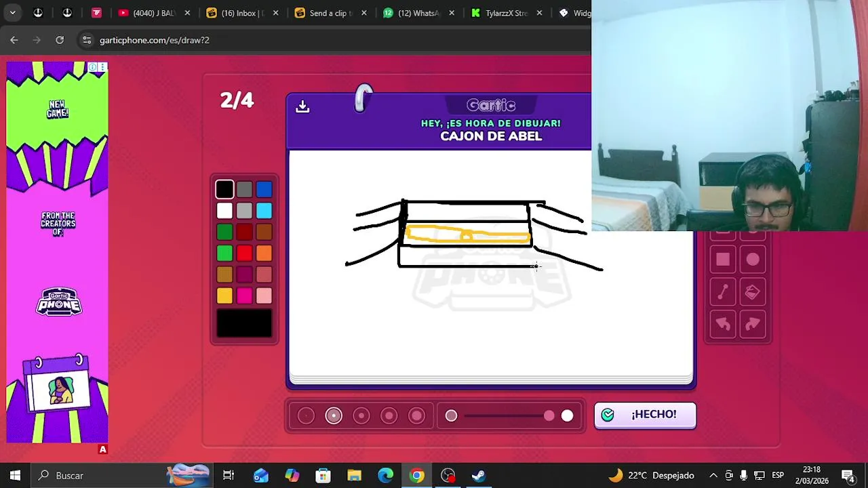Pick the brown color swatch
Screen dimensions: 868x488
click(x=264, y=232)
